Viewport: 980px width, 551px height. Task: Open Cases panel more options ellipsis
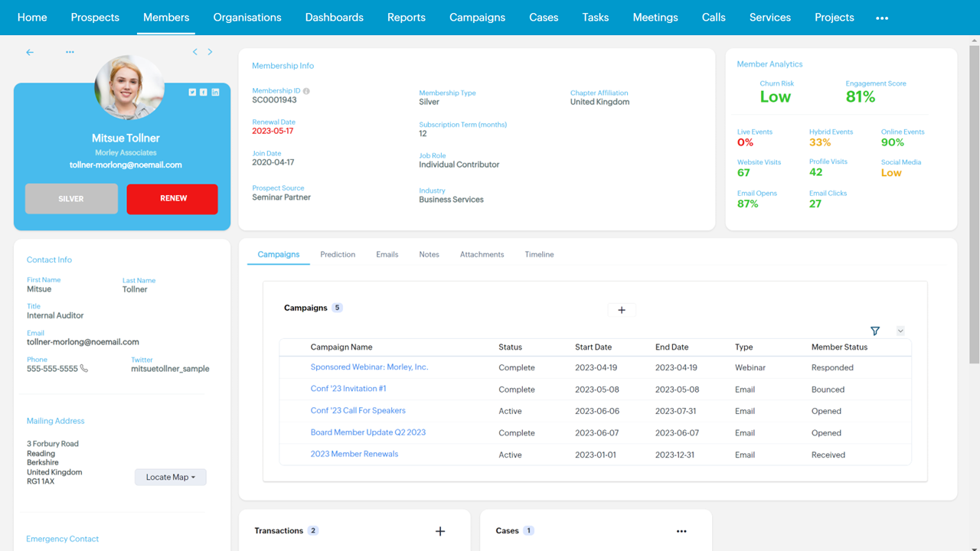[681, 531]
